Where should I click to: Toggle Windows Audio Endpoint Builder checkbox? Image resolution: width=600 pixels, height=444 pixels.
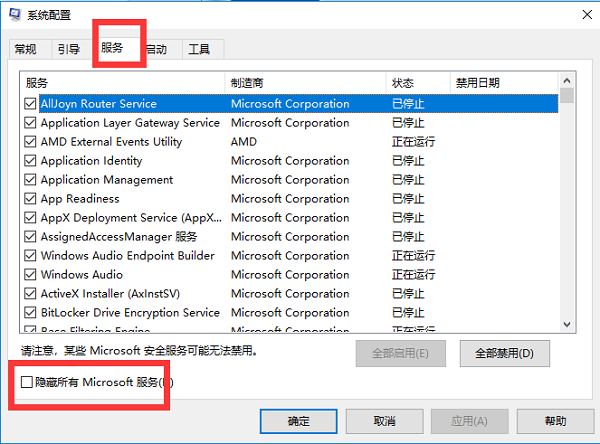(x=30, y=255)
